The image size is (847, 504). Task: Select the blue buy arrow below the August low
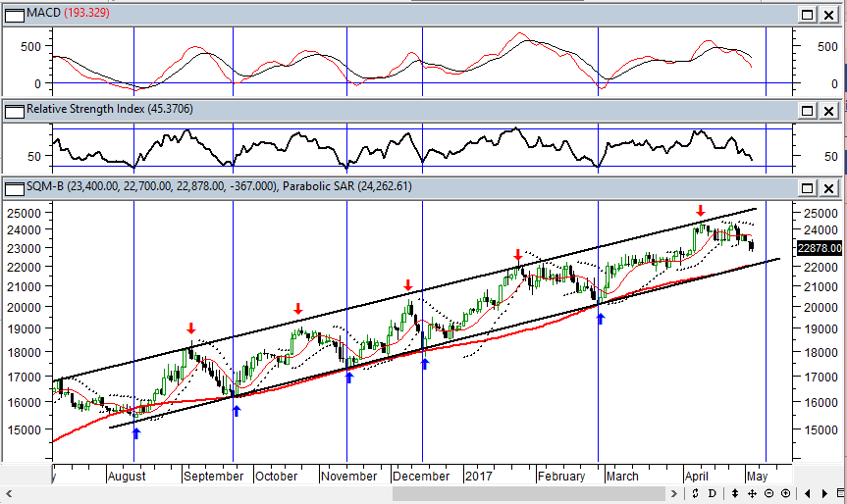(136, 432)
